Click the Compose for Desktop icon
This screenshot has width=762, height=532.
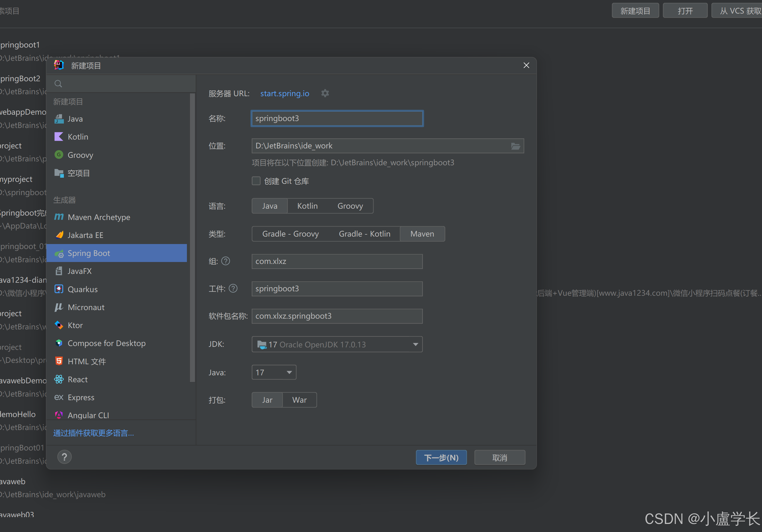point(59,343)
